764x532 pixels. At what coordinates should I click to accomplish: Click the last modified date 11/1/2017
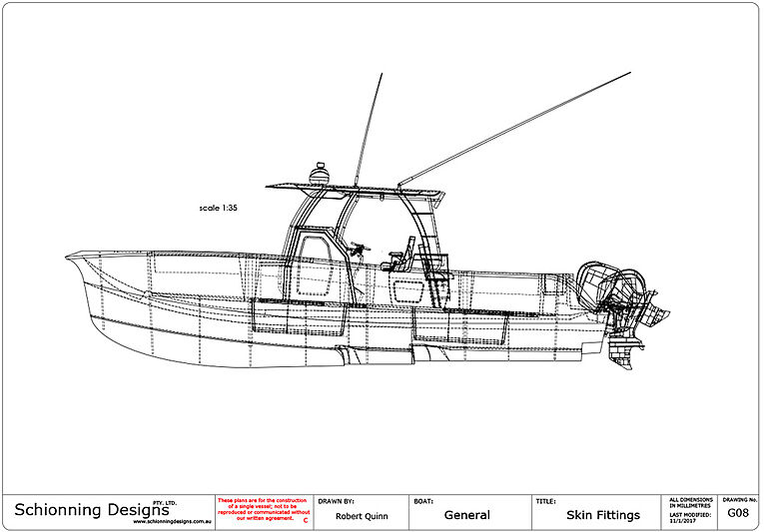tap(689, 520)
